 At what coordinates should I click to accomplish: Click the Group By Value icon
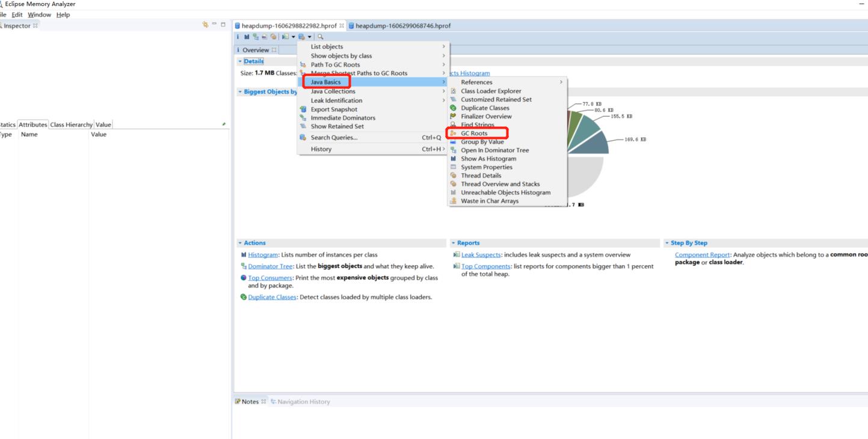[x=454, y=142]
